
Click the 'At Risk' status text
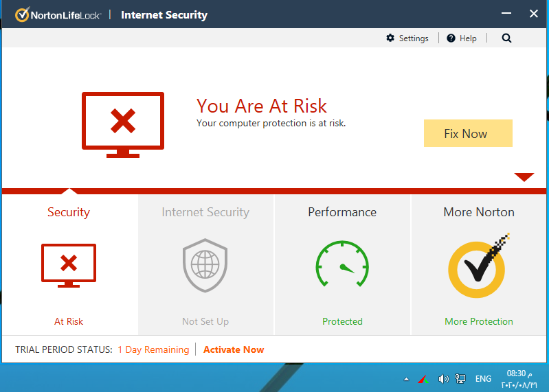(x=69, y=321)
